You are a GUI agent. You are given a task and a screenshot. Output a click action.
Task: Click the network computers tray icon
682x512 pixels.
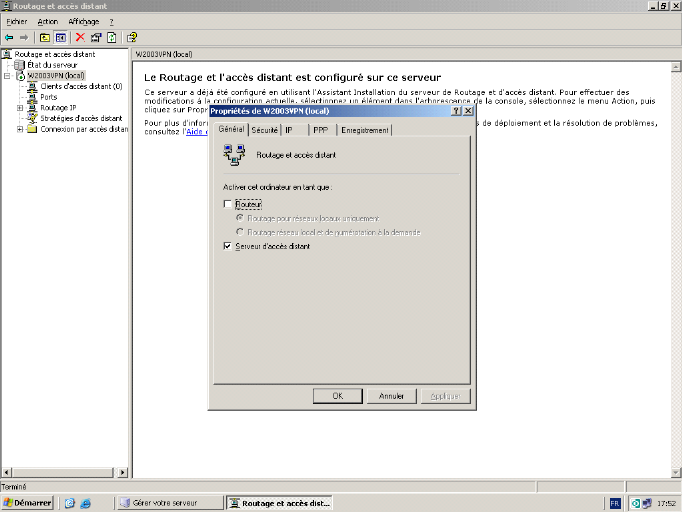647,503
